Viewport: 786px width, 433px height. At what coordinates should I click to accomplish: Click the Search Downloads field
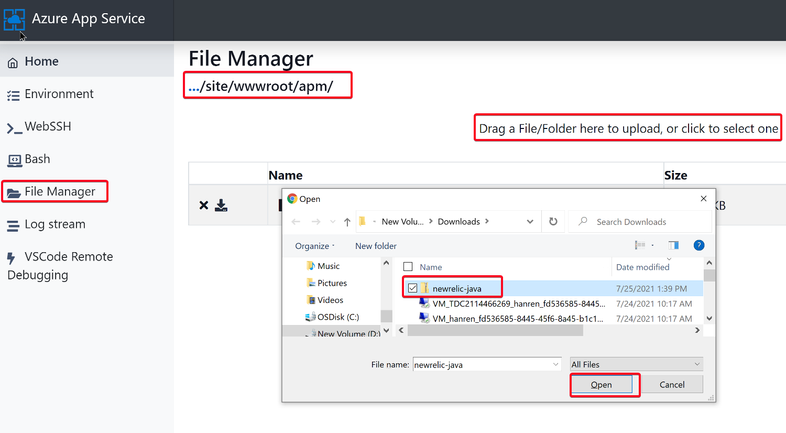(x=640, y=222)
